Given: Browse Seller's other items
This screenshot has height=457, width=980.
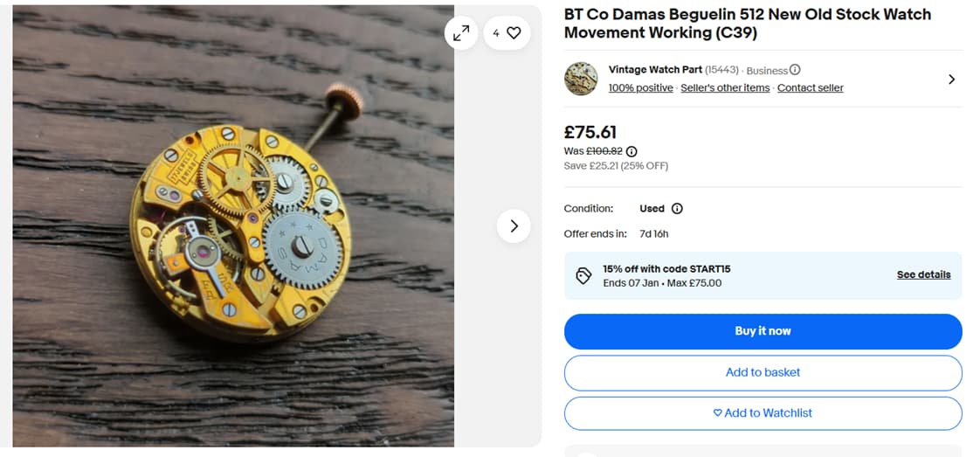Looking at the screenshot, I should click(x=725, y=88).
